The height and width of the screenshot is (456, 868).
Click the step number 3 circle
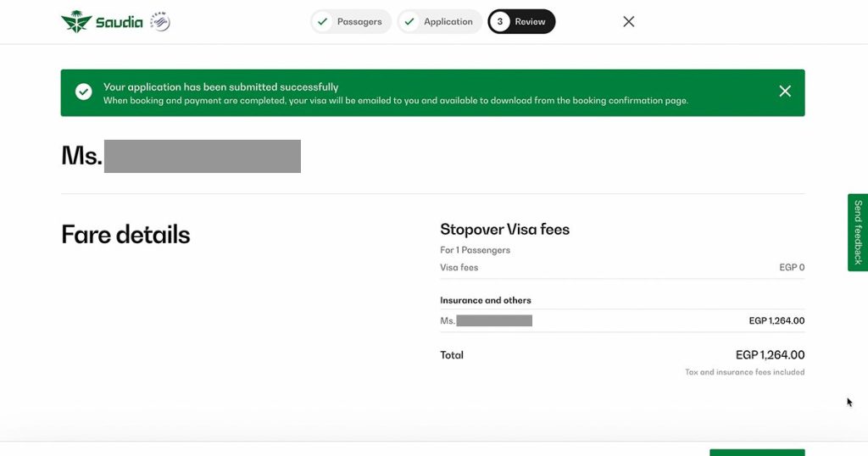[500, 22]
